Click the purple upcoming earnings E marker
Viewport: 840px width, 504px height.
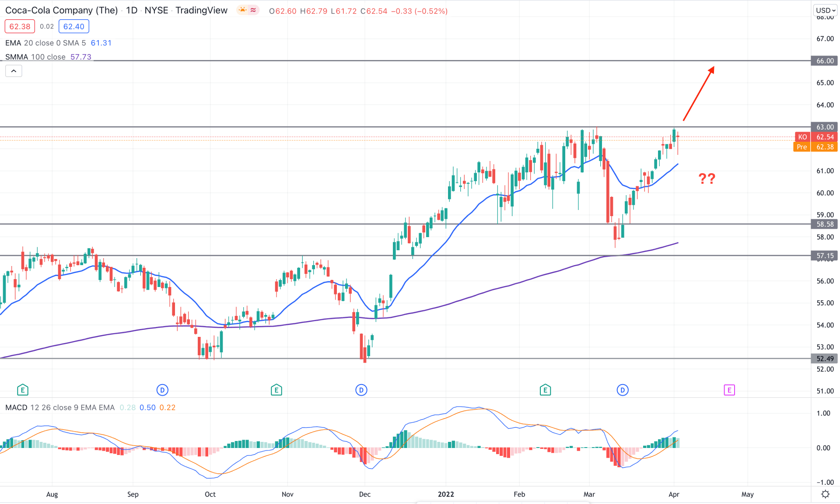(729, 389)
